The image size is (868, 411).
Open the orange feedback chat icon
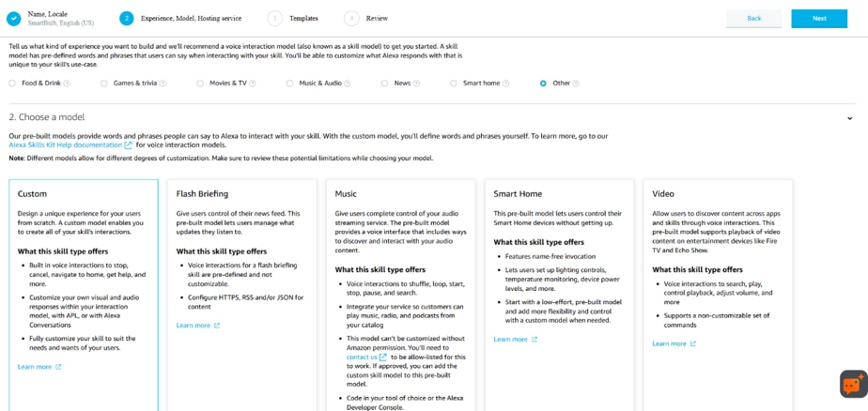853,384
